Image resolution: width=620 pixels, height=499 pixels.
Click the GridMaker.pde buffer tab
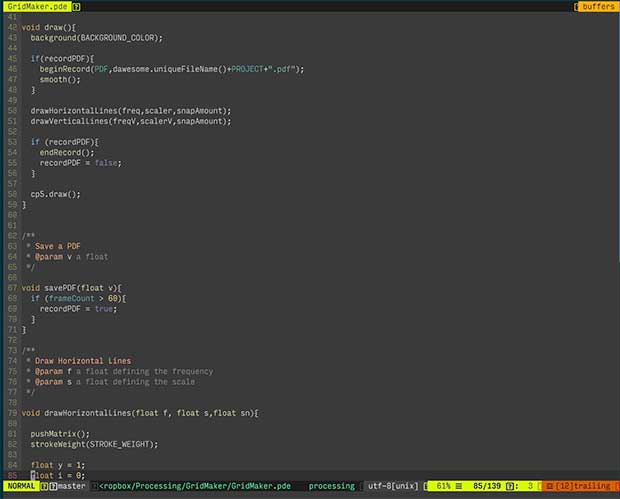coord(34,6)
